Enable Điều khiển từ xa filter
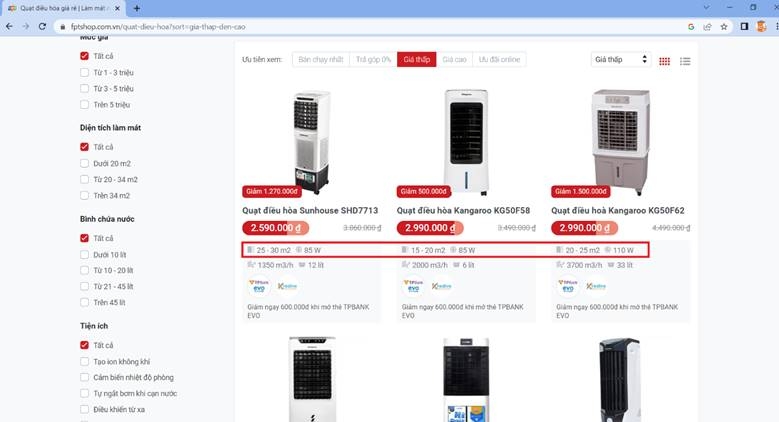779x422 pixels. pos(84,410)
